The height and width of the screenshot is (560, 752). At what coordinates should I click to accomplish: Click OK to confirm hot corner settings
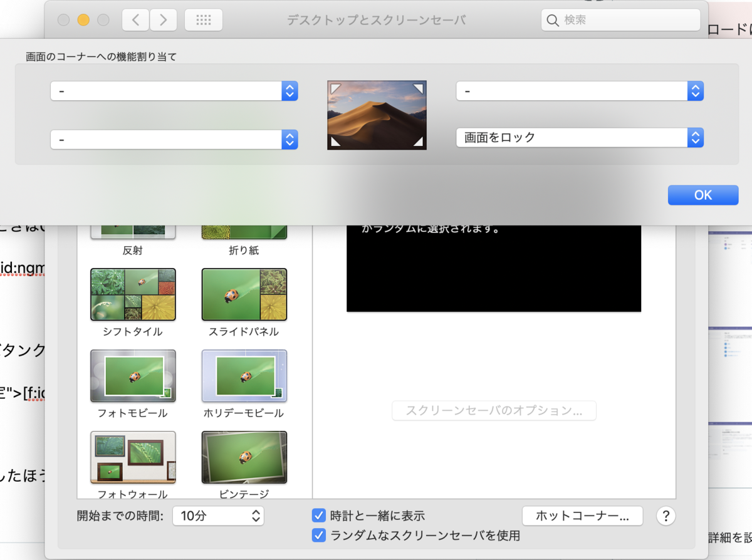click(x=703, y=195)
